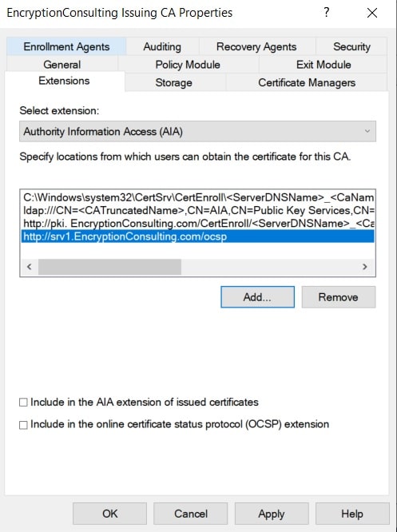The width and height of the screenshot is (397, 532).
Task: Click the right scroll arrow in the locations list
Action: 365,267
